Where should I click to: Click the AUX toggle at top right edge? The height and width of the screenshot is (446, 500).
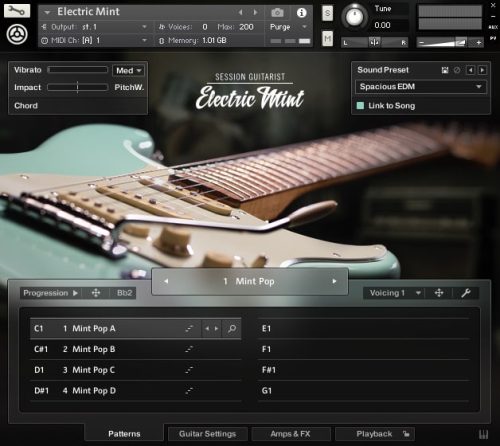(x=493, y=27)
